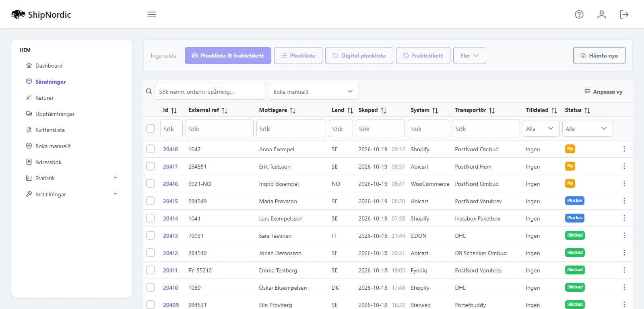Viewport: 644px width, 309px height.
Task: Open the Fler dropdown button
Action: click(x=470, y=56)
